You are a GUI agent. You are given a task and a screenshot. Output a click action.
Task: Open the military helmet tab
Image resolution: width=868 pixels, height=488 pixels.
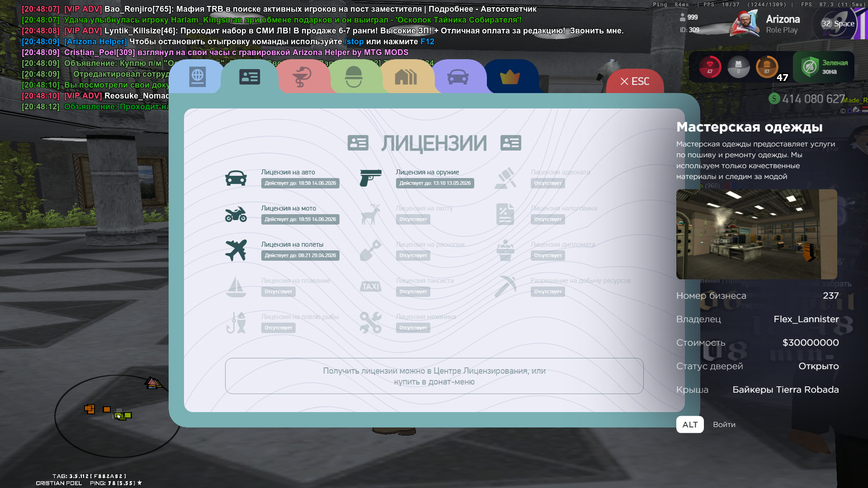[354, 77]
